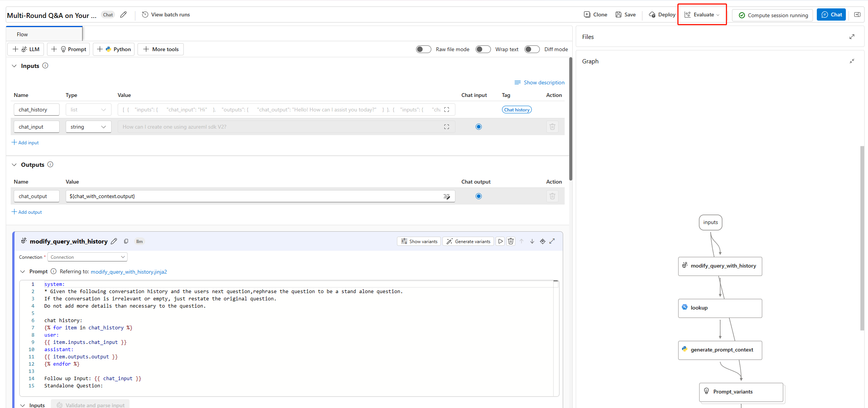Move the node up with the arrow

[x=521, y=241]
